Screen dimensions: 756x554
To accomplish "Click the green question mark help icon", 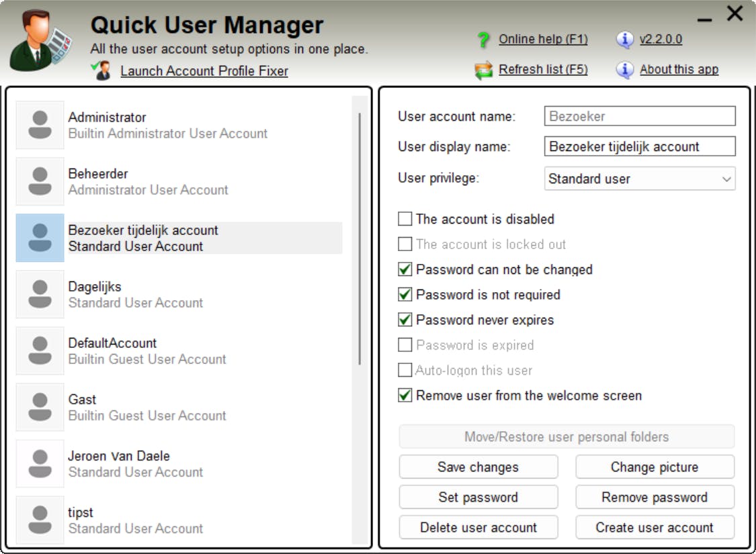I will pyautogui.click(x=483, y=40).
